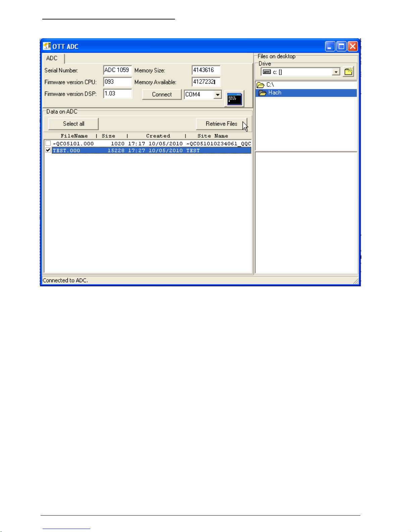Click the C:\ open folder icon
This screenshot has height=532, width=411.
[261, 85]
